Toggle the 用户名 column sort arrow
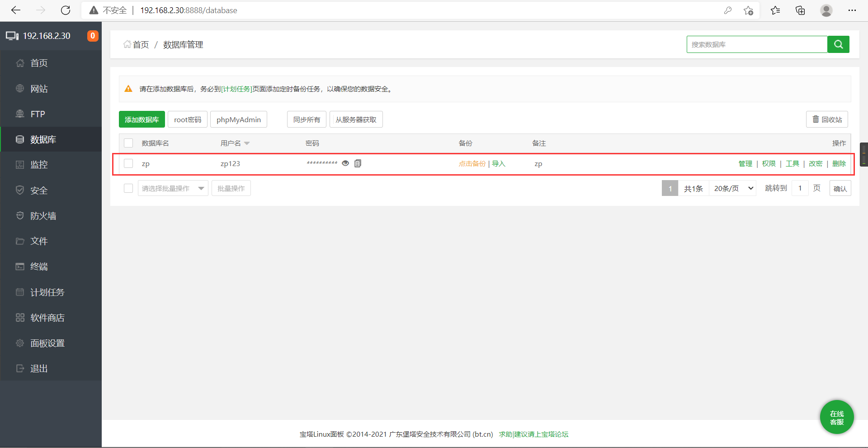 click(x=247, y=143)
